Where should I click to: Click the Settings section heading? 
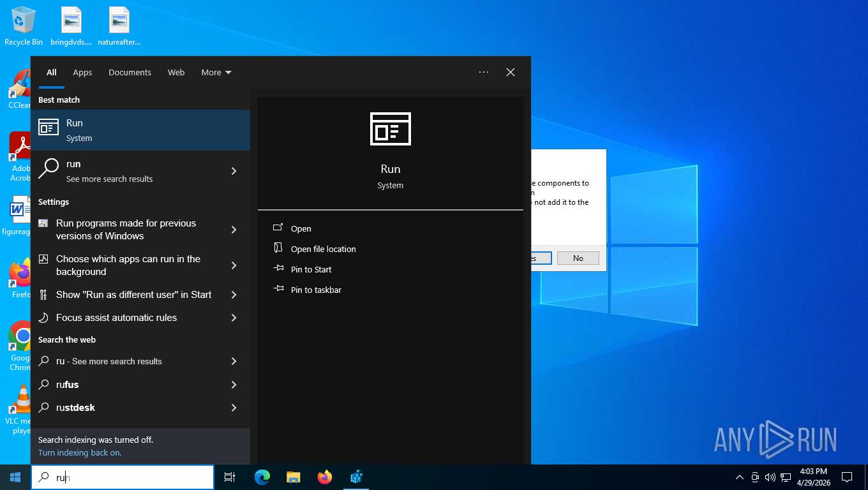click(54, 202)
